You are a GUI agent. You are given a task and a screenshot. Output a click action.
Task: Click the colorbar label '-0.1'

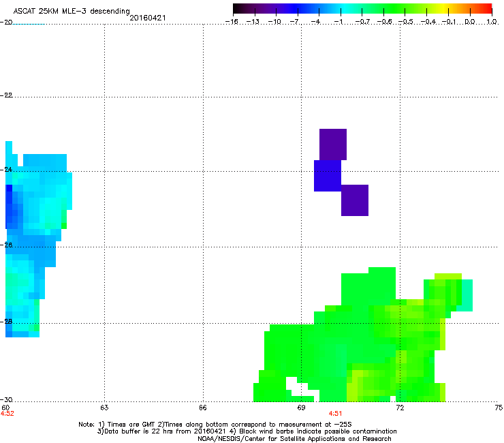click(450, 22)
